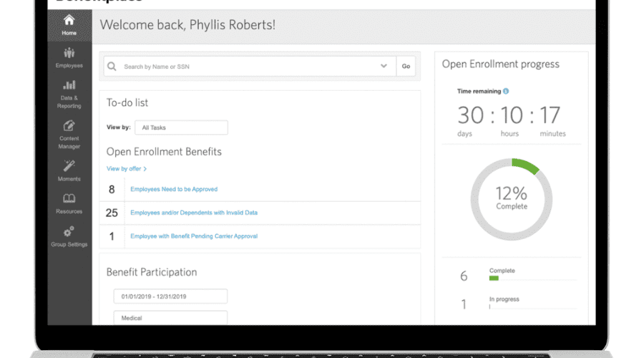This screenshot has height=358, width=644.
Task: Click the To-do list heading
Action: (x=127, y=103)
